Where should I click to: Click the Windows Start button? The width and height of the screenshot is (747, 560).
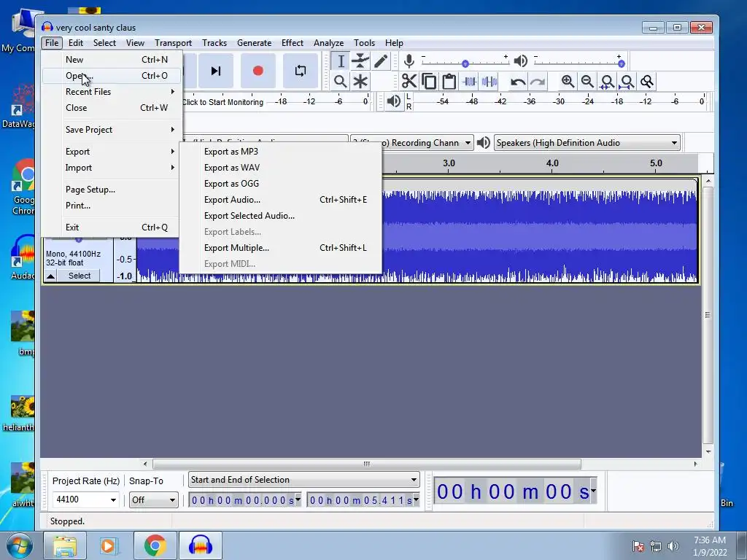(19, 545)
